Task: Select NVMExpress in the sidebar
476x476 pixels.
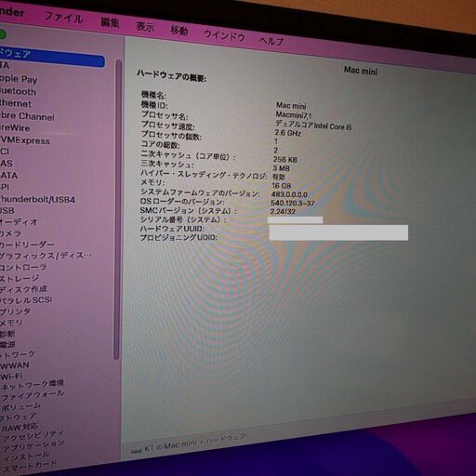Action: [x=25, y=140]
